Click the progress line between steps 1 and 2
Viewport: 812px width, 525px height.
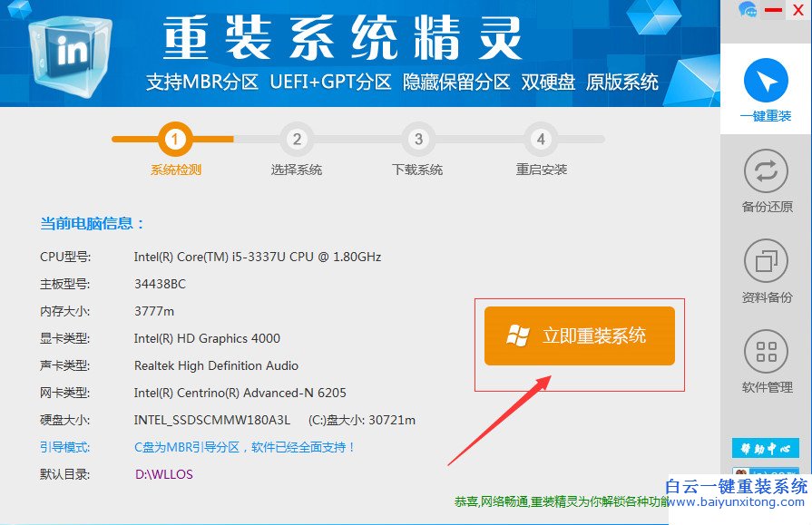[234, 139]
